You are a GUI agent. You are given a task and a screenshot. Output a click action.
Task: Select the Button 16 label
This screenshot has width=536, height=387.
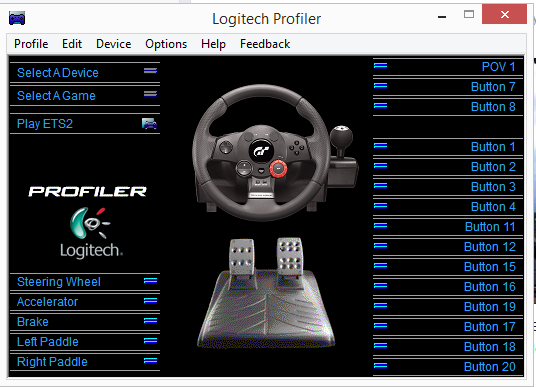coord(490,286)
